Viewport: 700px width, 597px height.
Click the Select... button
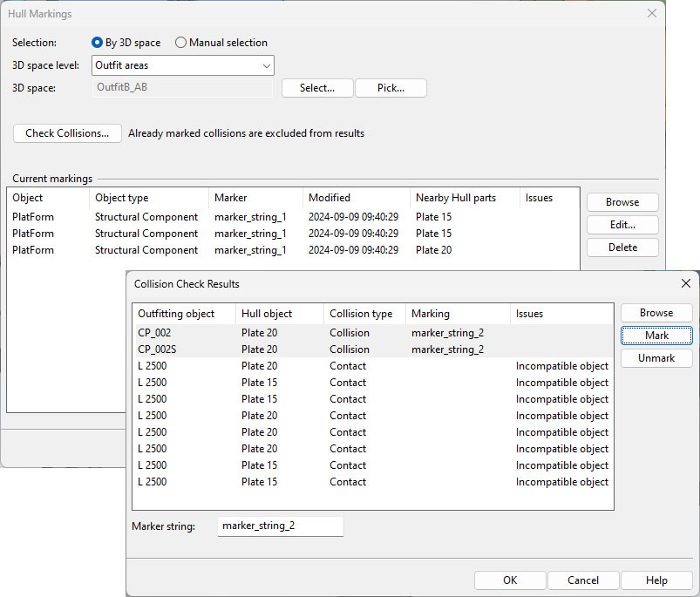(x=317, y=88)
